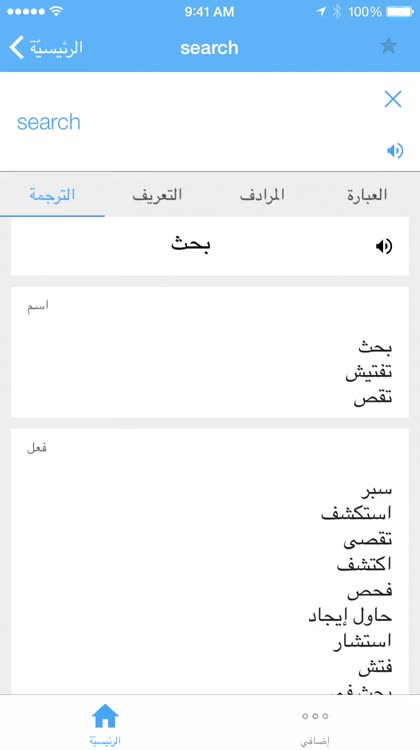Select verb translation حاول إيجاد

click(x=350, y=616)
